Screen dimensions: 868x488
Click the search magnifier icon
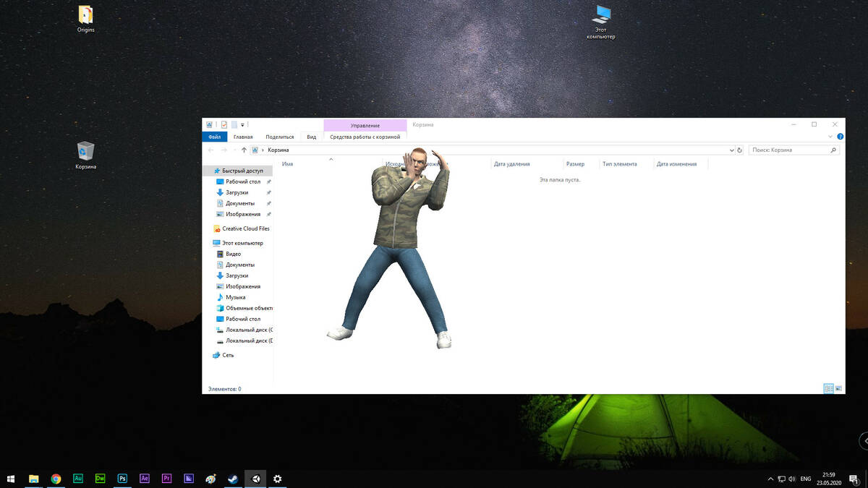[834, 150]
